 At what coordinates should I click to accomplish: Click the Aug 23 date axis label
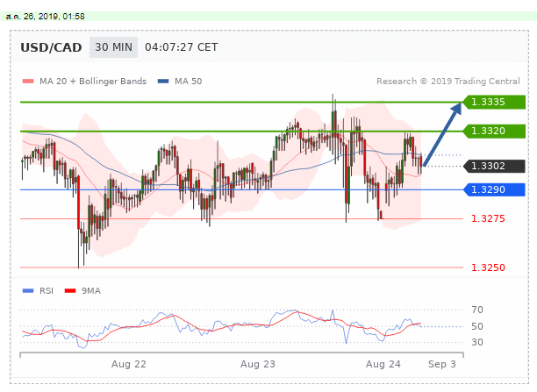258,364
